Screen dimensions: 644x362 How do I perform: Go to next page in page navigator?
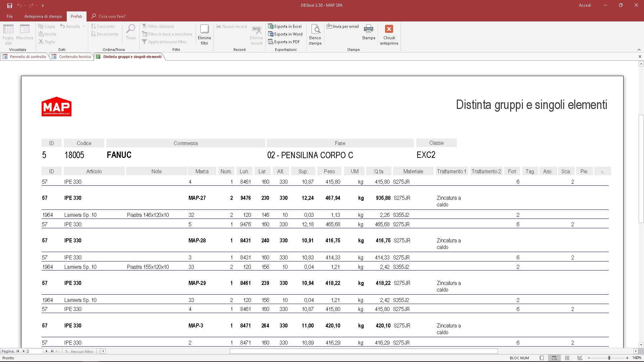click(46, 351)
